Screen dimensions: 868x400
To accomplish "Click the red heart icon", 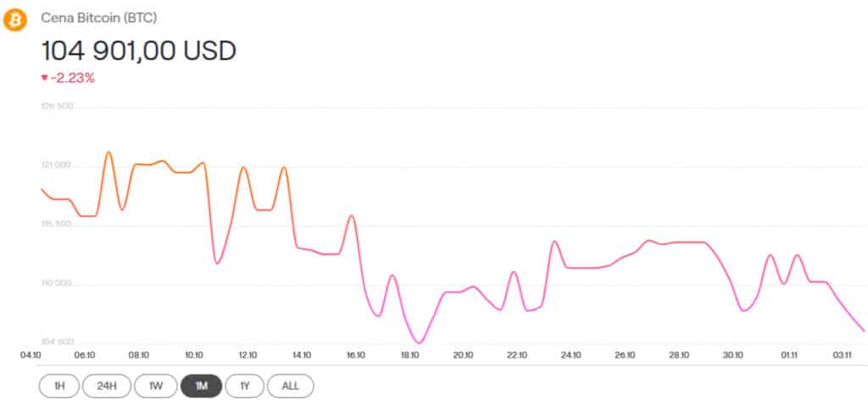I will 44,77.
